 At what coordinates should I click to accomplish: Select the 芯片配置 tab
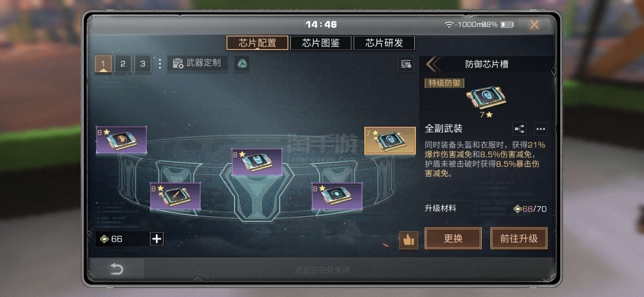pos(257,43)
